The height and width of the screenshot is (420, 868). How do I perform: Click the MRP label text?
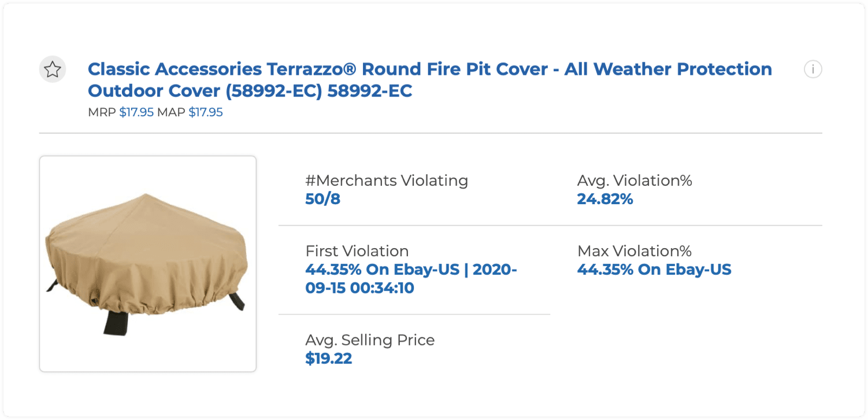point(102,112)
